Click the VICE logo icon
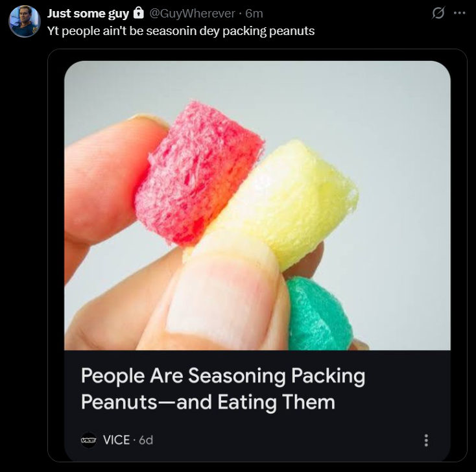 tap(89, 440)
